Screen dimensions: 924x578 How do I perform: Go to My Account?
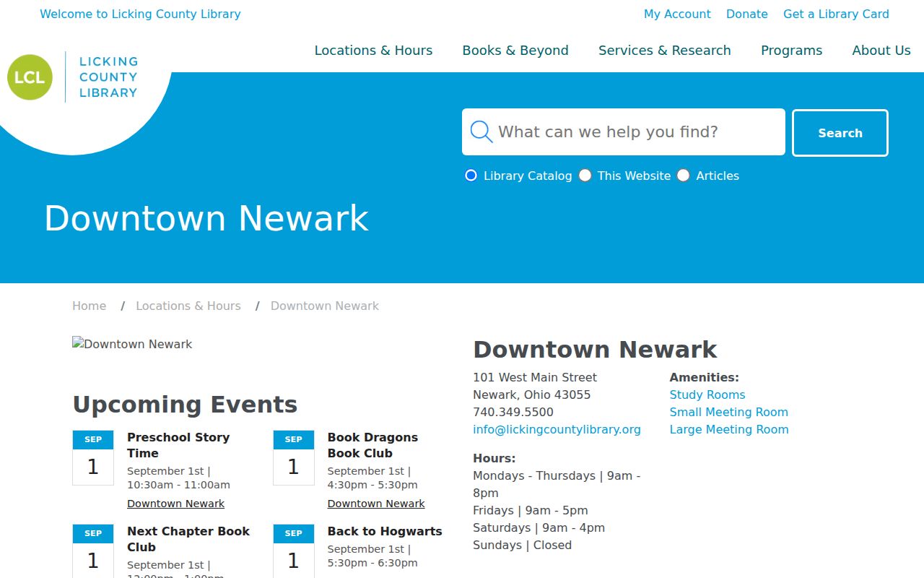coord(677,14)
